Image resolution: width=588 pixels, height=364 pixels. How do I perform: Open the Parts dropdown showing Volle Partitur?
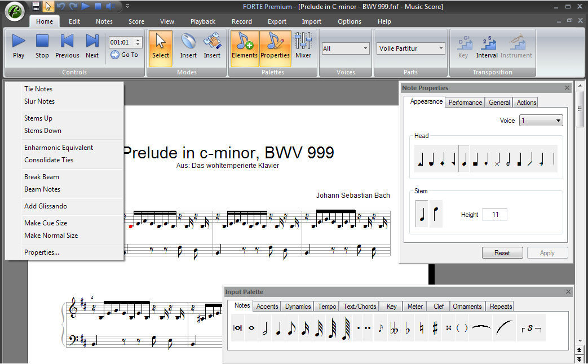pos(410,48)
